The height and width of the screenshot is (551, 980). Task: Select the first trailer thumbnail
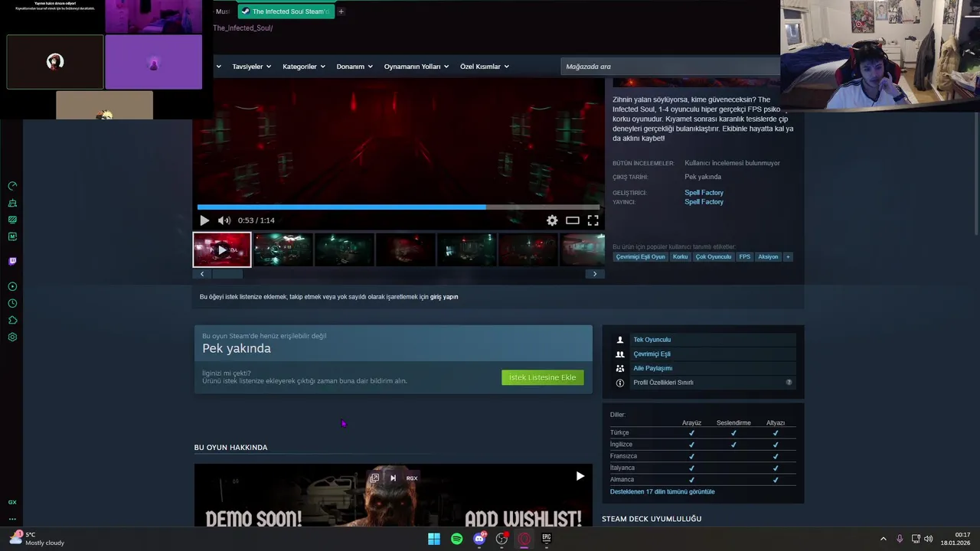point(222,249)
